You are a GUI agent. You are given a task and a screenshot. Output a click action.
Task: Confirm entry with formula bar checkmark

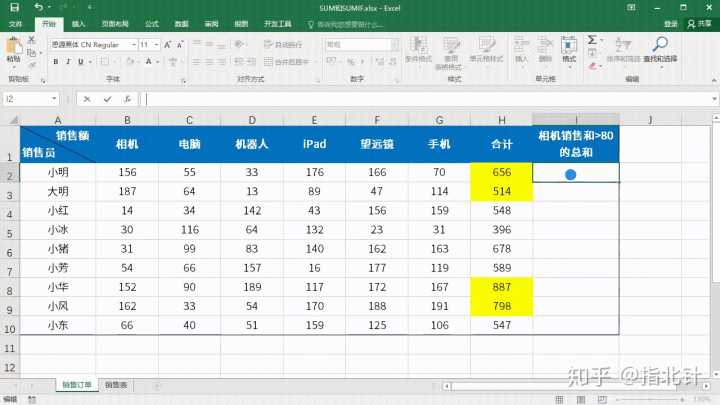(107, 99)
